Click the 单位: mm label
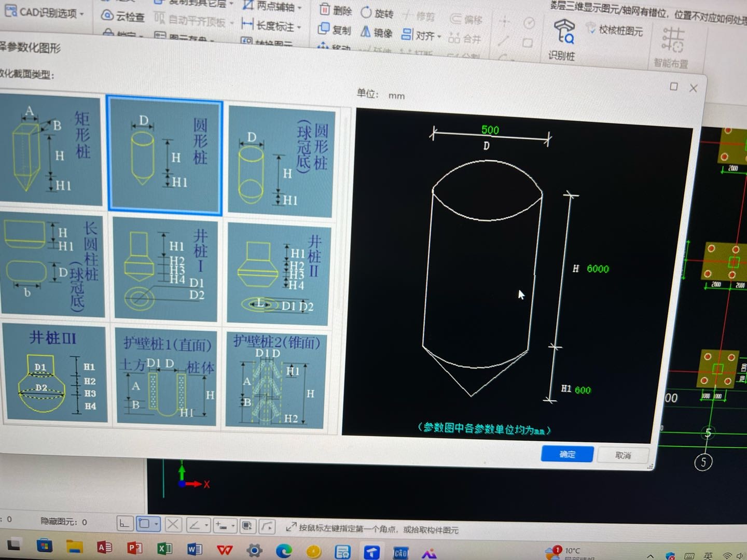The width and height of the screenshot is (747, 560). tap(380, 94)
